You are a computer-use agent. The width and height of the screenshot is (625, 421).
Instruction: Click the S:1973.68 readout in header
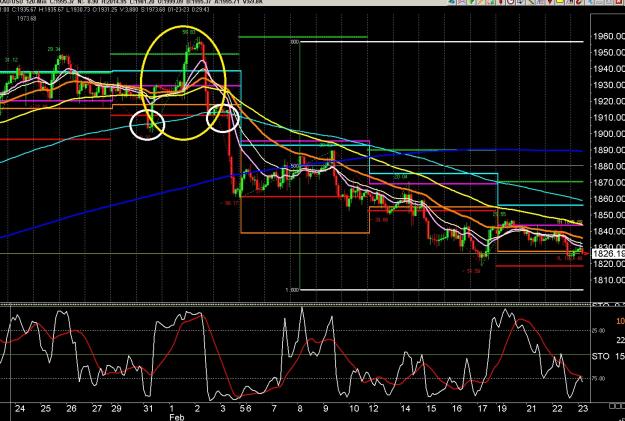pos(153,10)
